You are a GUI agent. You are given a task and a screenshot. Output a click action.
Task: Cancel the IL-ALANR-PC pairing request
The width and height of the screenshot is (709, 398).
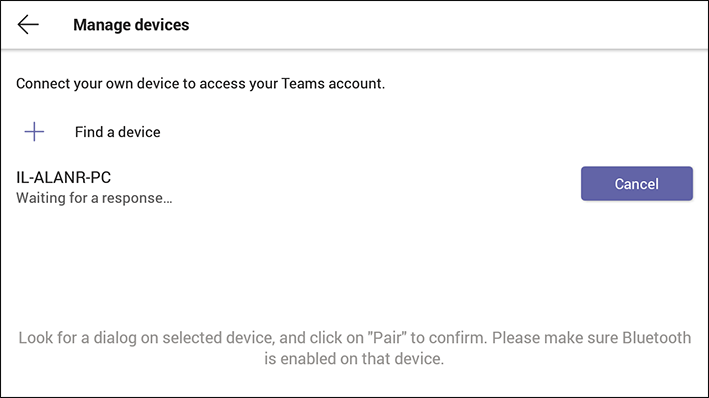tap(637, 184)
